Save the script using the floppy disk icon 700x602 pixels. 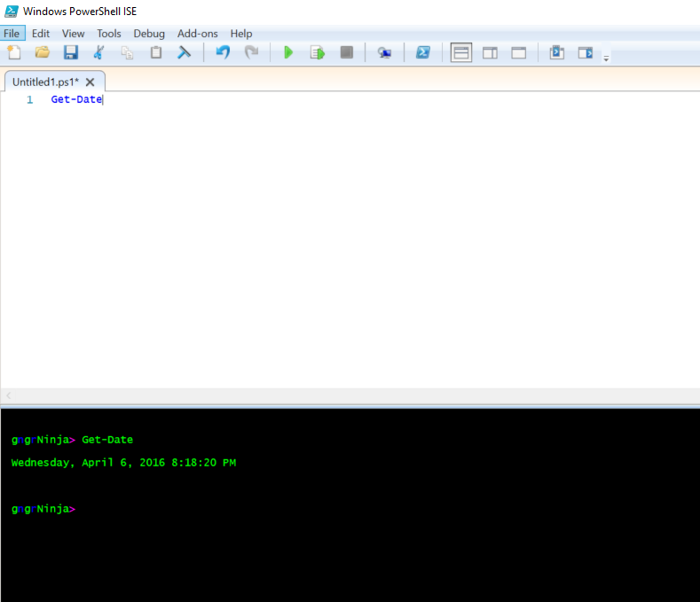(70, 53)
